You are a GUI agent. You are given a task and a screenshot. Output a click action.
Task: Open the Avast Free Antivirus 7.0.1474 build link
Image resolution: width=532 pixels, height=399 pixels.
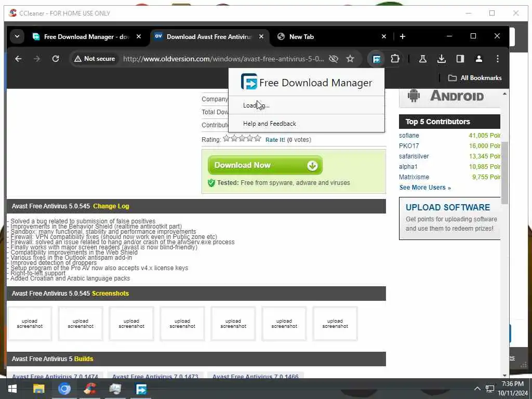55,376
